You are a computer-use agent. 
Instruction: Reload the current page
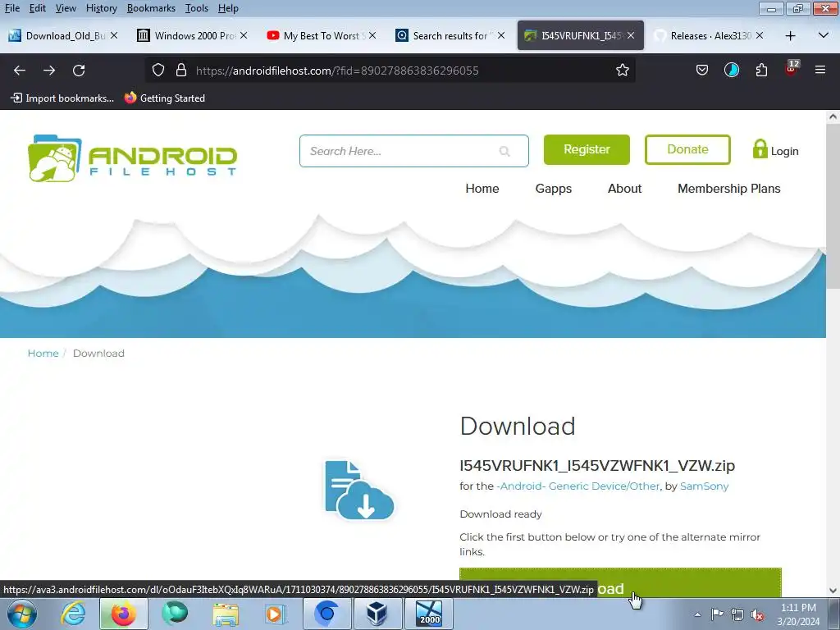click(x=79, y=71)
